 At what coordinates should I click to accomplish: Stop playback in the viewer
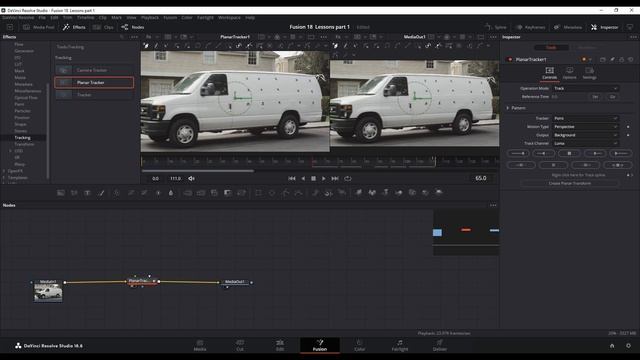tap(313, 178)
